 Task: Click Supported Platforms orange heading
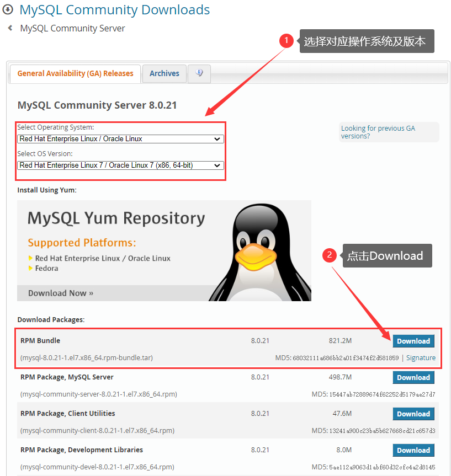[x=82, y=243]
